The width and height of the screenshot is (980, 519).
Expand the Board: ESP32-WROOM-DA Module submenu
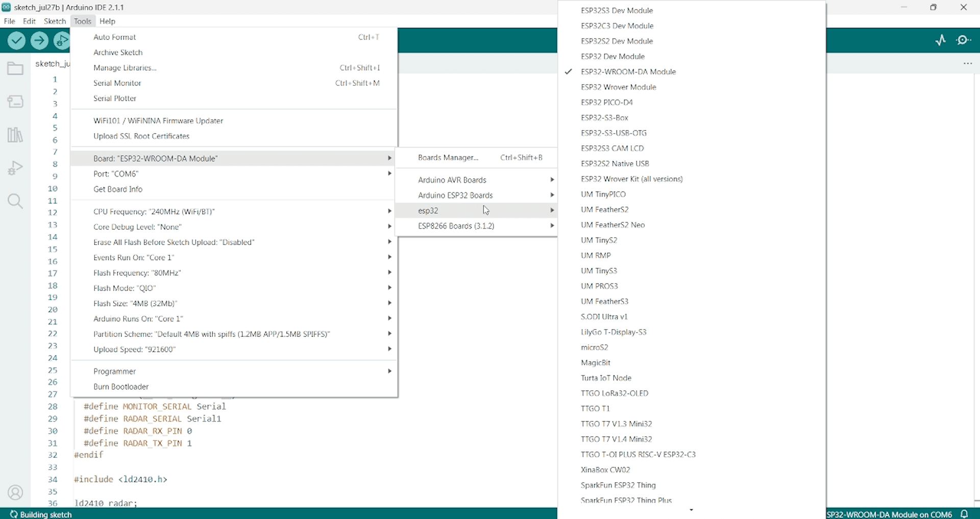(x=234, y=158)
